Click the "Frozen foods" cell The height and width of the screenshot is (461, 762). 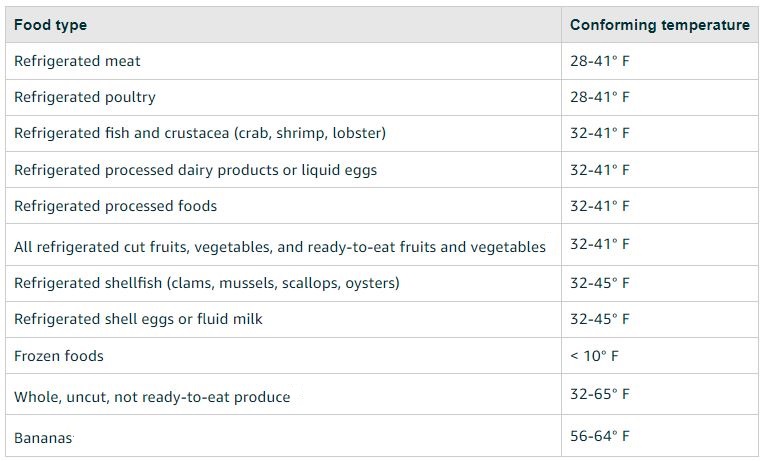[59, 356]
